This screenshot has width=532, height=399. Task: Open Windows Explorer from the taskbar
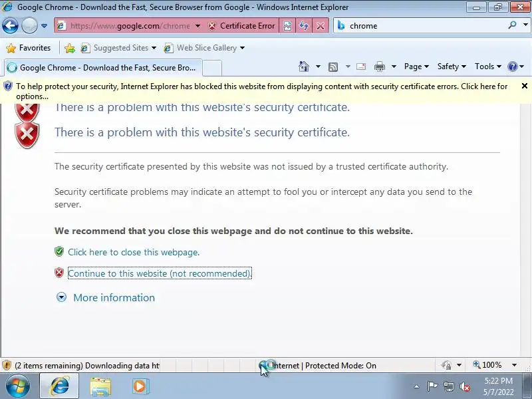pos(100,386)
